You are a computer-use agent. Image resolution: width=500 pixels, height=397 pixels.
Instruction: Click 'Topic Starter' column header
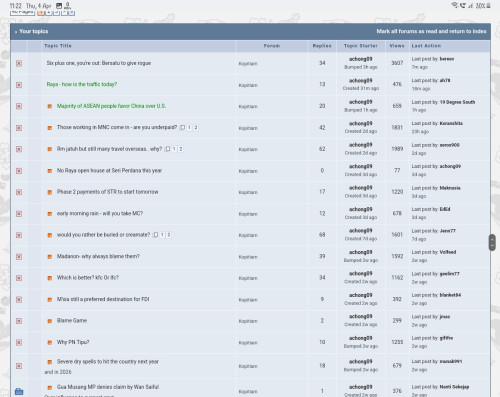tap(361, 46)
